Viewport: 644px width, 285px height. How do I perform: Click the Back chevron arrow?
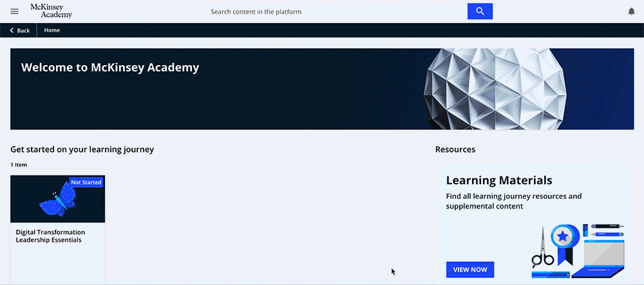coord(12,31)
